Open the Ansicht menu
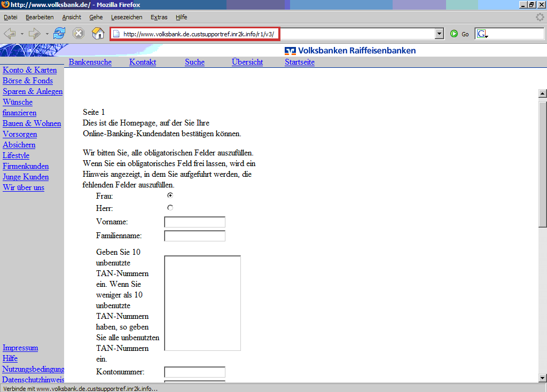This screenshot has width=547, height=392. (x=72, y=17)
